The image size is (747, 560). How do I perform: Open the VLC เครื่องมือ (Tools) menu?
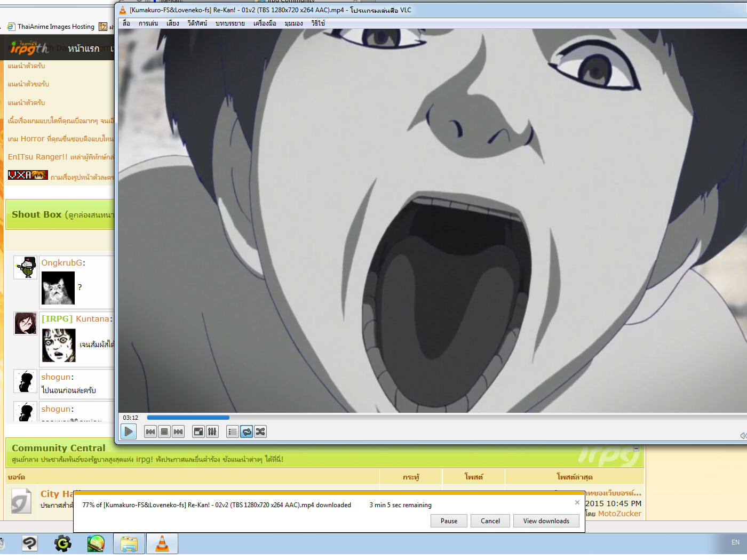click(265, 23)
